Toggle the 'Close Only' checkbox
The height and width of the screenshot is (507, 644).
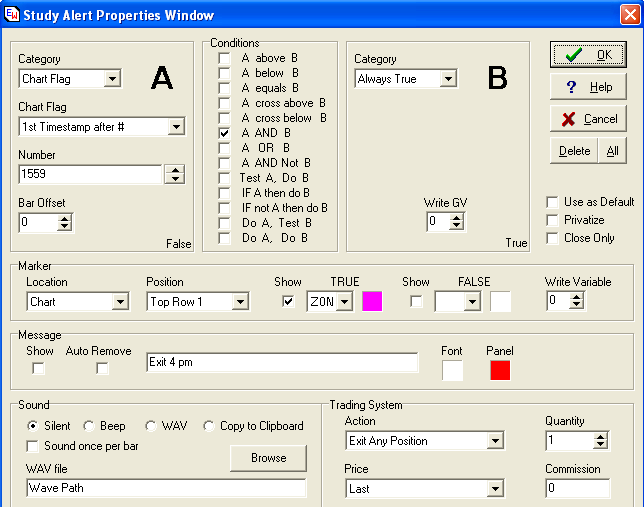point(552,238)
